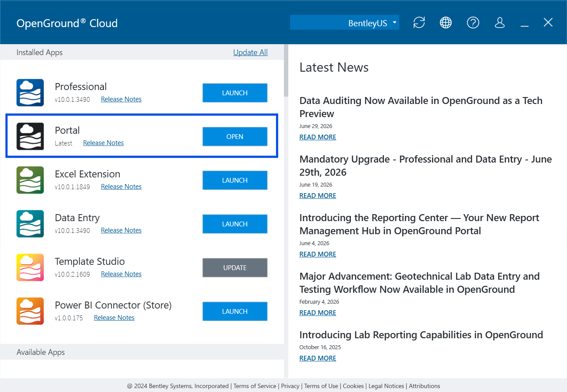Viewport: 567px width, 392px height.
Task: Expand the BentleyUS region dropdown
Action: (345, 23)
